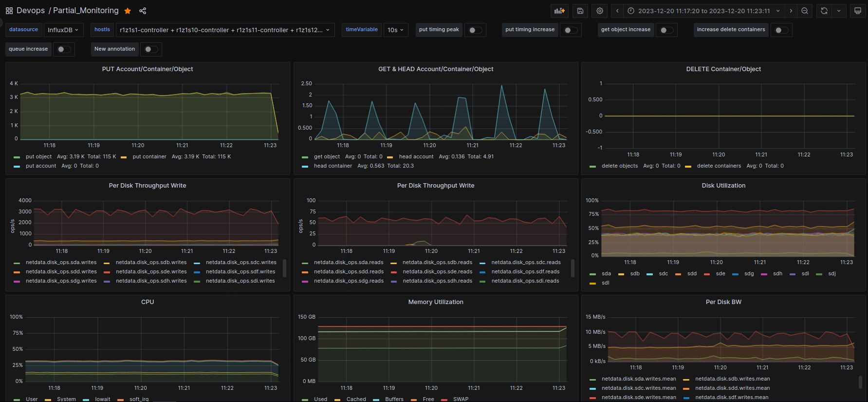The height and width of the screenshot is (402, 868).
Task: Open the Devops folder breadcrumb
Action: 31,11
